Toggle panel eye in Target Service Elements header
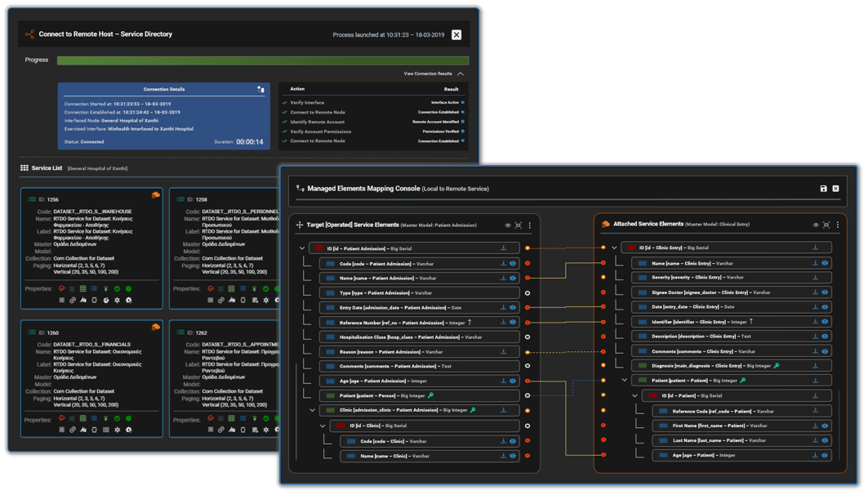 click(507, 225)
